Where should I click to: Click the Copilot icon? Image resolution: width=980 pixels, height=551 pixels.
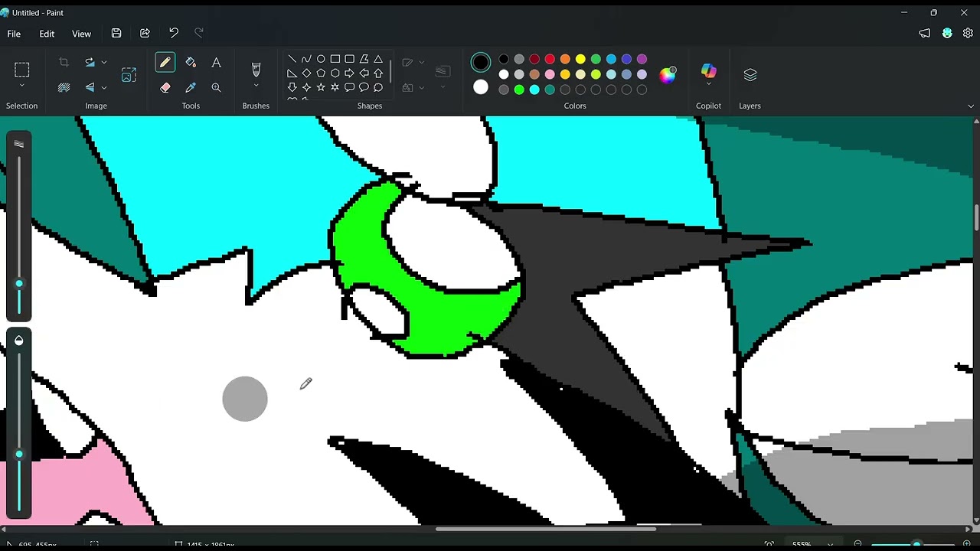[708, 70]
